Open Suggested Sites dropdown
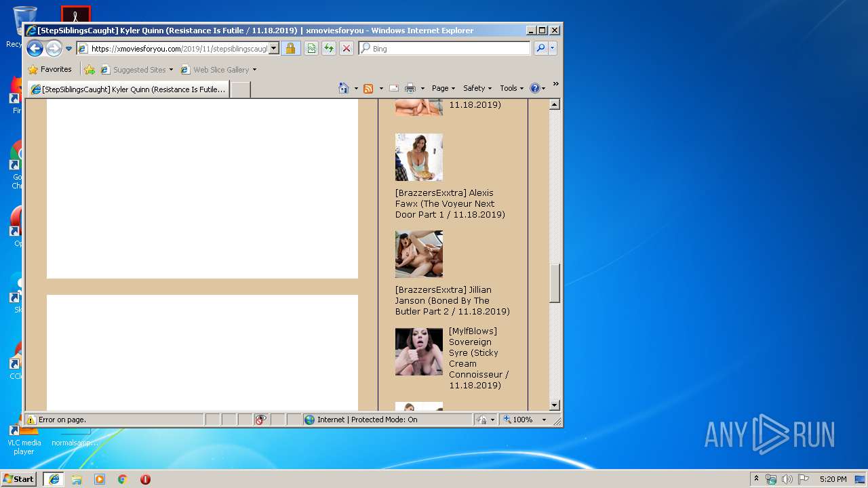 click(x=137, y=69)
